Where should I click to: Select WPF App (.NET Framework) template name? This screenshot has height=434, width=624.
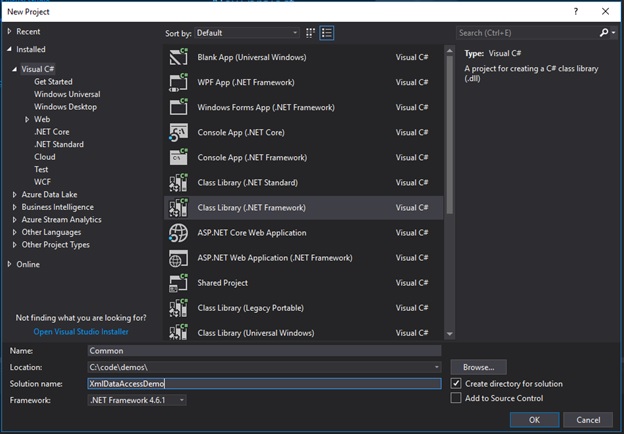[x=246, y=82]
